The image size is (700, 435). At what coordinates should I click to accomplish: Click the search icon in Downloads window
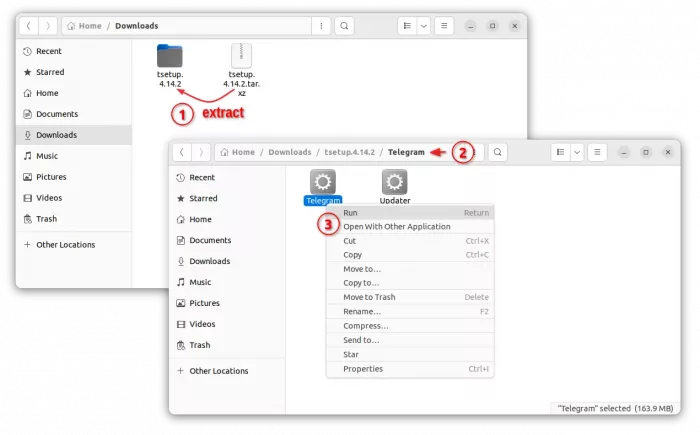(x=344, y=25)
